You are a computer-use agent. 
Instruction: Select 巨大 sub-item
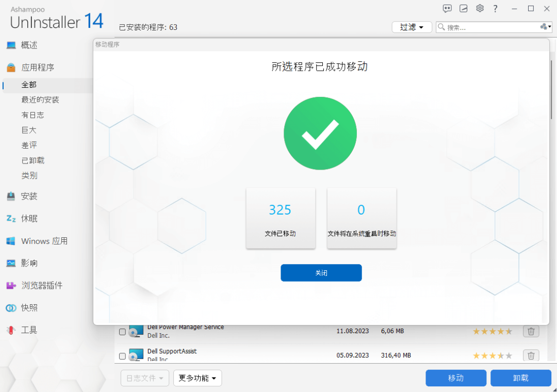click(x=29, y=130)
